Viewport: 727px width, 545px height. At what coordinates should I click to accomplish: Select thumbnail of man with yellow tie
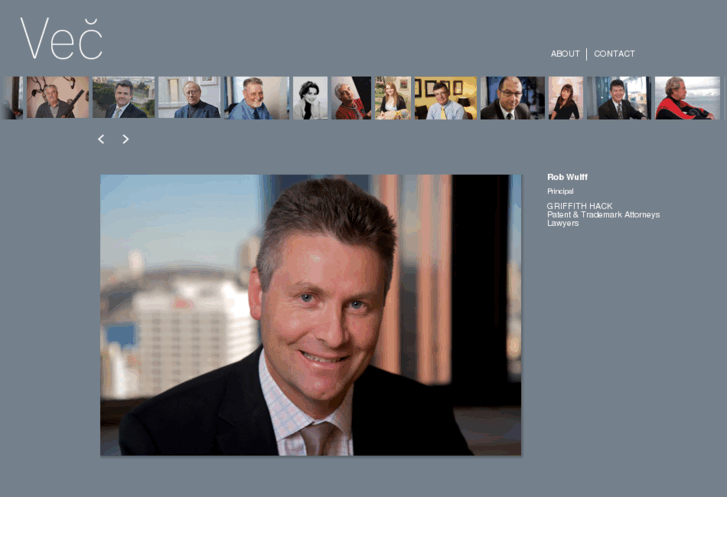pos(446,98)
